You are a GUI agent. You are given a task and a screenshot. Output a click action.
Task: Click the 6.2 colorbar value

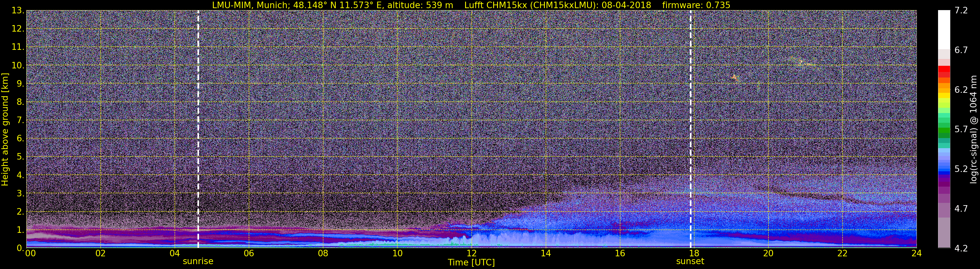(960, 90)
